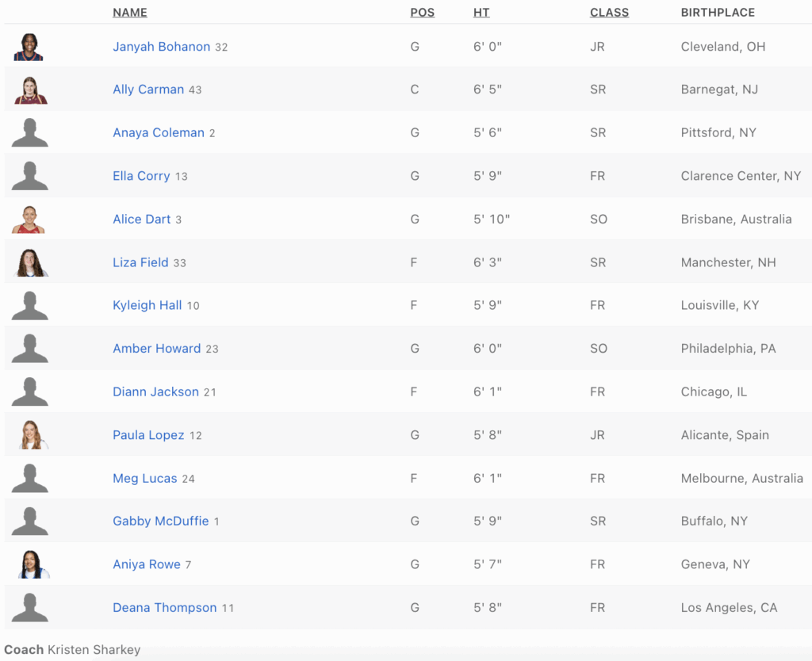This screenshot has height=661, width=812.
Task: Select the Ella Corry name link
Action: (141, 176)
